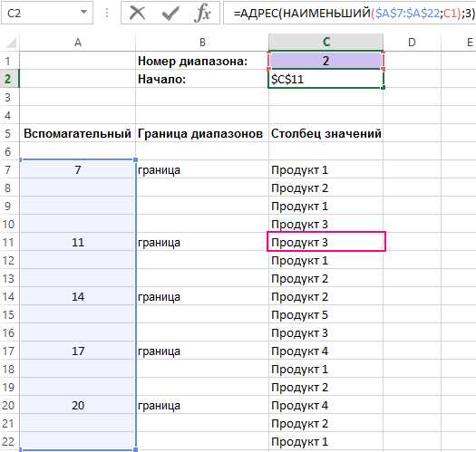Viewport: 476px width, 452px height.
Task: Click 'граница' in row 17
Action: 202,351
